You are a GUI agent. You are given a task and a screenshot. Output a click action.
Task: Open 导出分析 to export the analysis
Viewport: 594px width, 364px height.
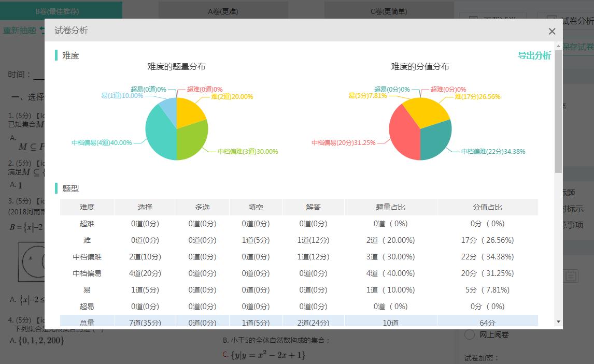tap(534, 55)
